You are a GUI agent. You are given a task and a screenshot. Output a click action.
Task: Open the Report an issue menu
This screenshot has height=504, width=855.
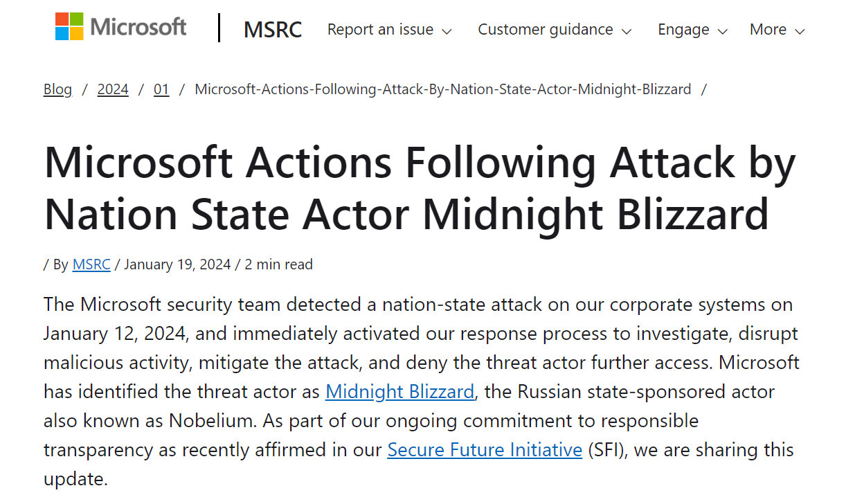tap(380, 30)
